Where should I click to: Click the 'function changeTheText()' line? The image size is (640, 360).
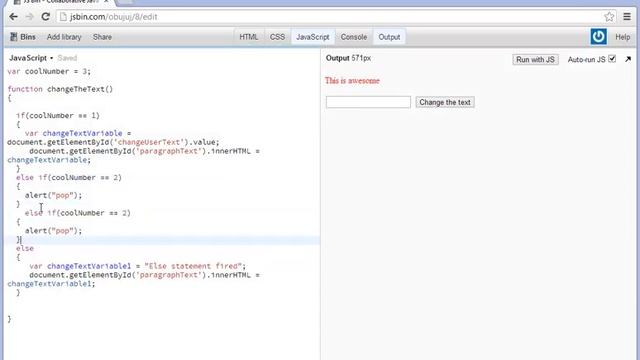[60, 89]
